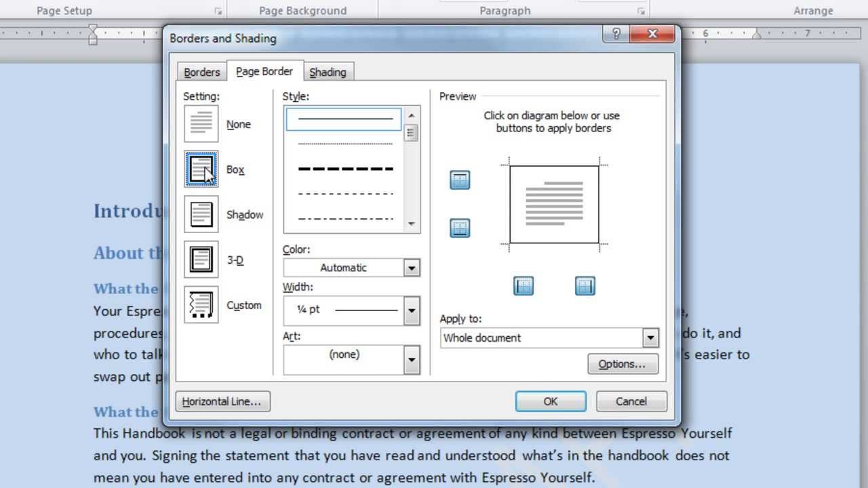Click the Style list scroll down arrow
This screenshot has width=868, height=488.
(x=411, y=224)
